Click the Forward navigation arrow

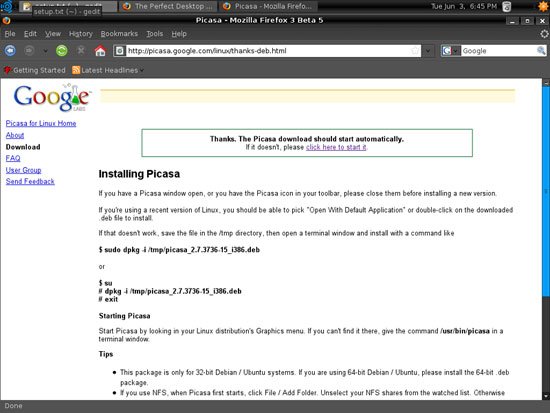click(x=29, y=51)
